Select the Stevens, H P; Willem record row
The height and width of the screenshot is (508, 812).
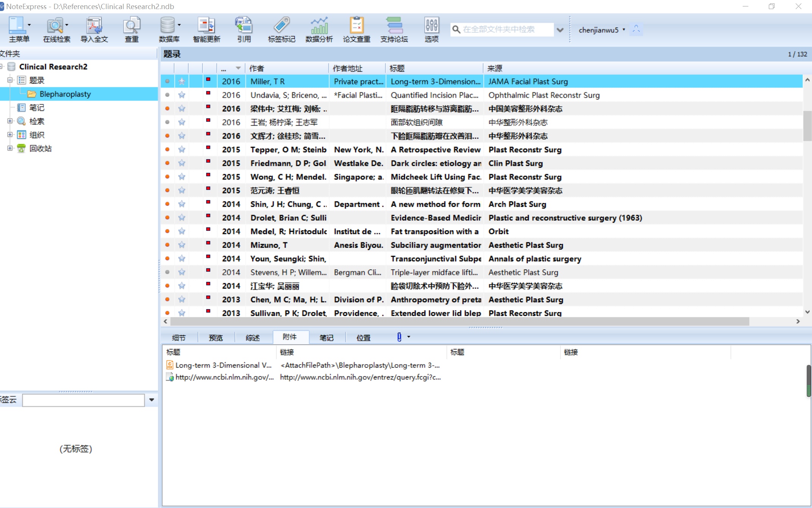point(481,272)
